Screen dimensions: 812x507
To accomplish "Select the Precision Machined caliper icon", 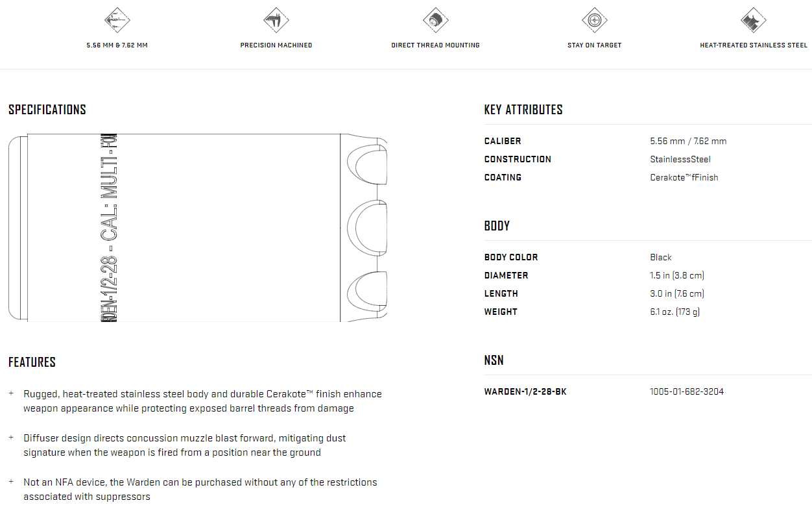I will 276,20.
